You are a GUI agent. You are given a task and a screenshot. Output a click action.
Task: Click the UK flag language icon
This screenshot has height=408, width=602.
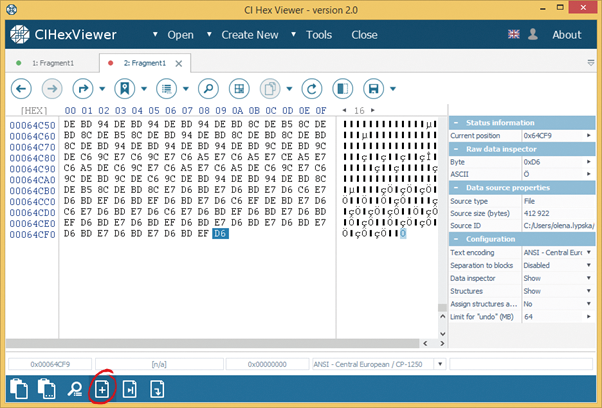[x=514, y=34]
